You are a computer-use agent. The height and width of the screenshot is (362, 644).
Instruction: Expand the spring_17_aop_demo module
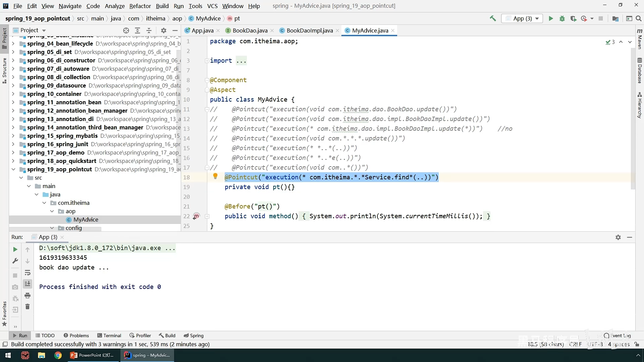pyautogui.click(x=13, y=153)
